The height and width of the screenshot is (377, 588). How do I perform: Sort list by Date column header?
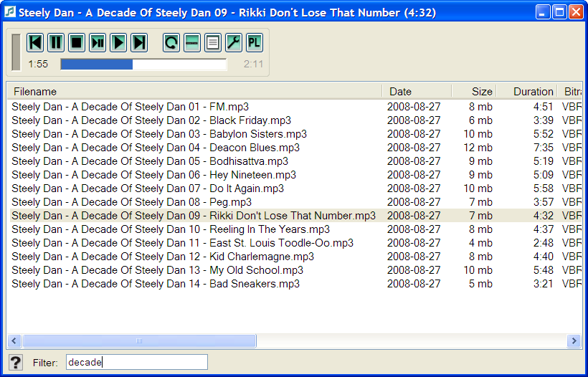(x=417, y=92)
